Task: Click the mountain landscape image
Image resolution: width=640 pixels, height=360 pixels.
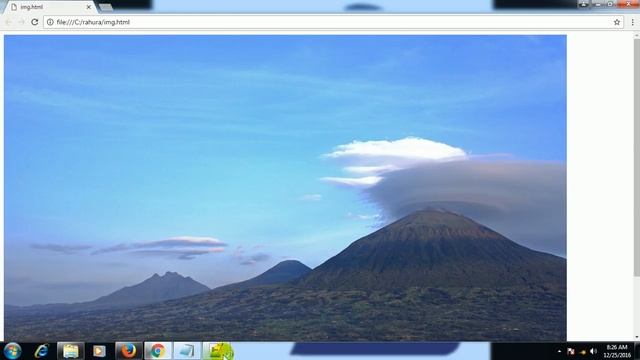Action: point(285,188)
